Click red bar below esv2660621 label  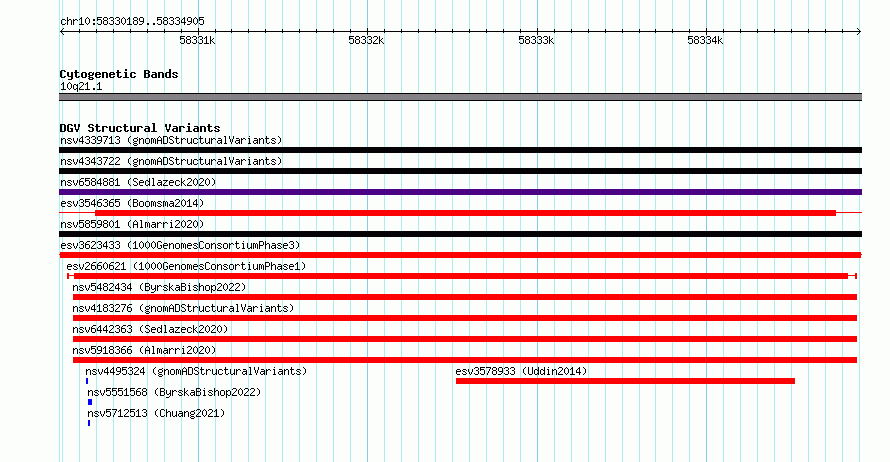click(x=461, y=276)
